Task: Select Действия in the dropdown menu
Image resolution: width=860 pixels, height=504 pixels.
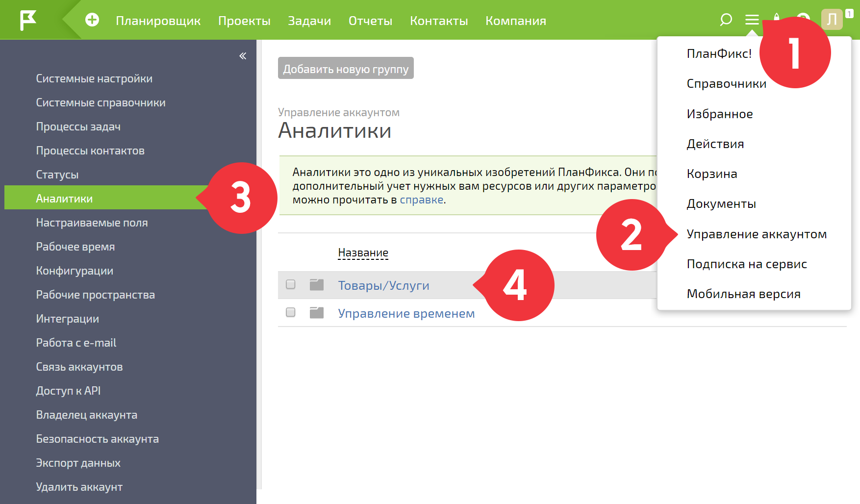Action: click(x=715, y=144)
